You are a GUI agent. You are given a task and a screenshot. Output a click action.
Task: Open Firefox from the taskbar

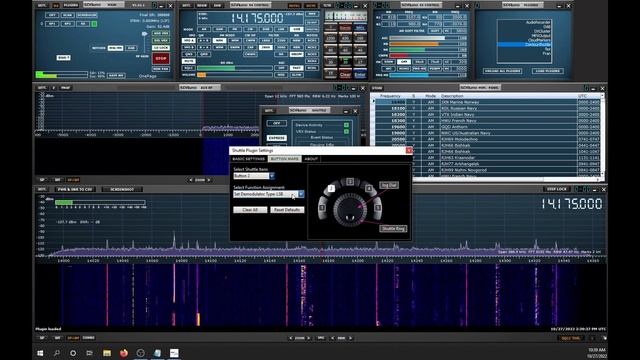click(x=124, y=353)
